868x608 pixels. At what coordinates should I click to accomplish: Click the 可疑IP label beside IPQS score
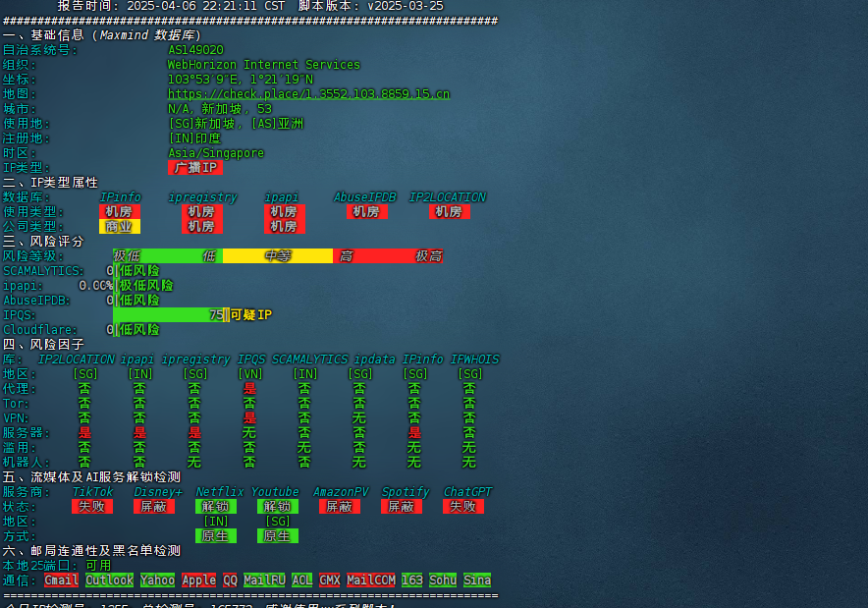(250, 315)
